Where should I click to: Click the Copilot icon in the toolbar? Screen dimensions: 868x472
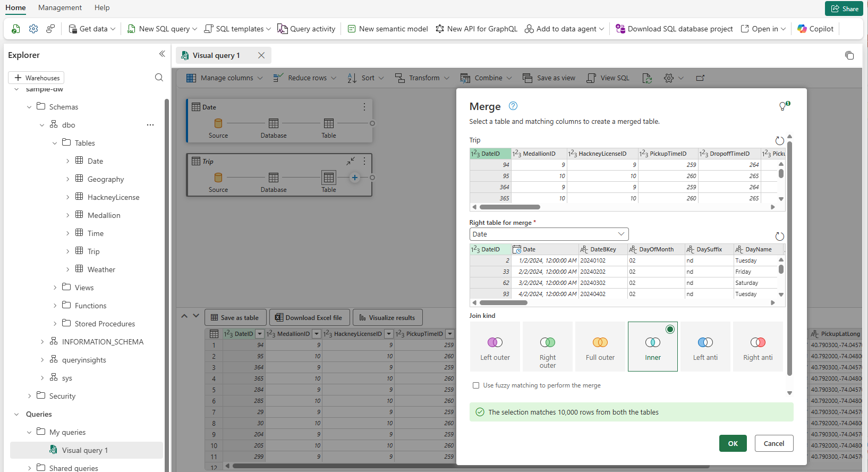pos(815,29)
